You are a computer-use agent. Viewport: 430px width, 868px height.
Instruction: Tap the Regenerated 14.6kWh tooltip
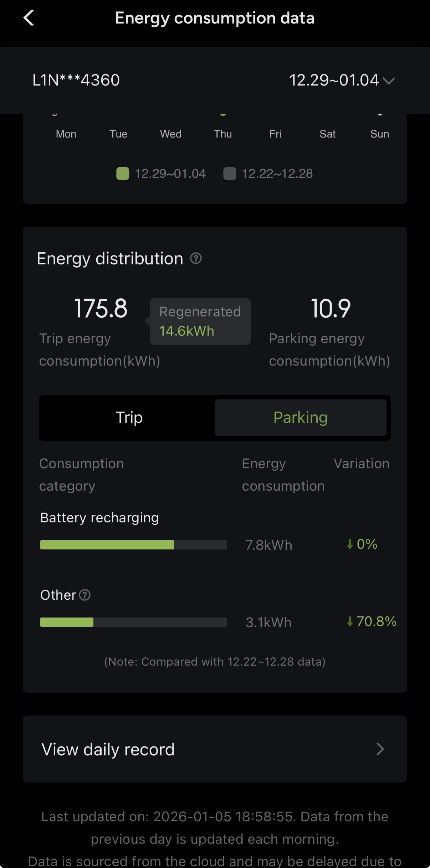(200, 321)
